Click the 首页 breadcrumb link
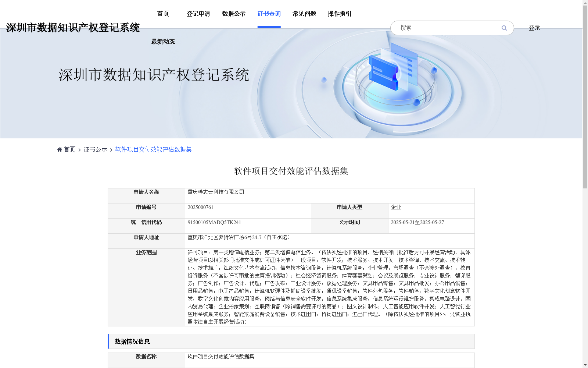 coord(69,149)
